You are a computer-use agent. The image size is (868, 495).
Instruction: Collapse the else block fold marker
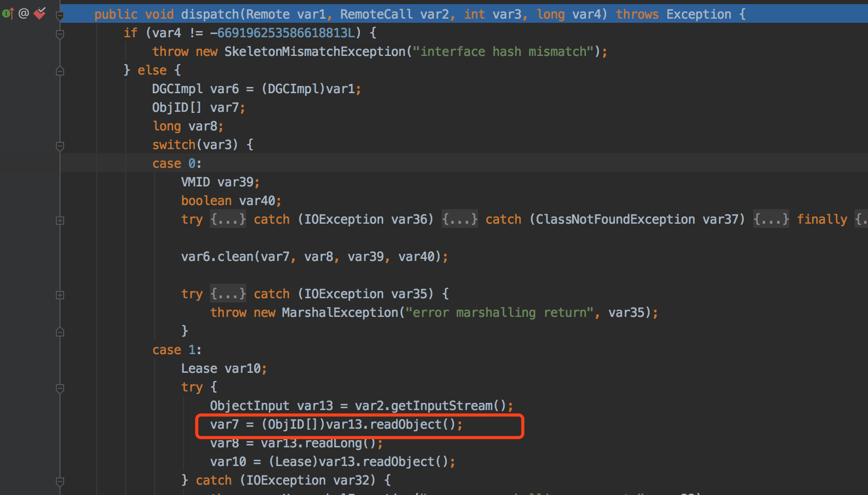click(60, 71)
